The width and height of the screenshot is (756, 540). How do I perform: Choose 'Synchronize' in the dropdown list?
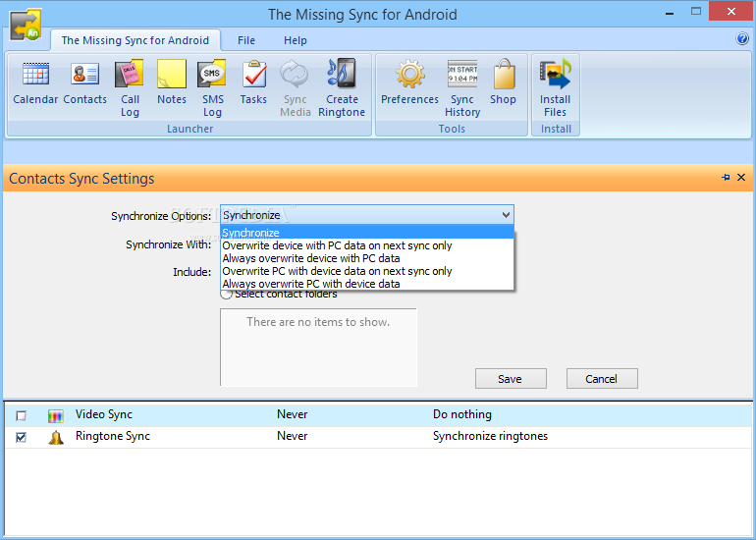(367, 233)
